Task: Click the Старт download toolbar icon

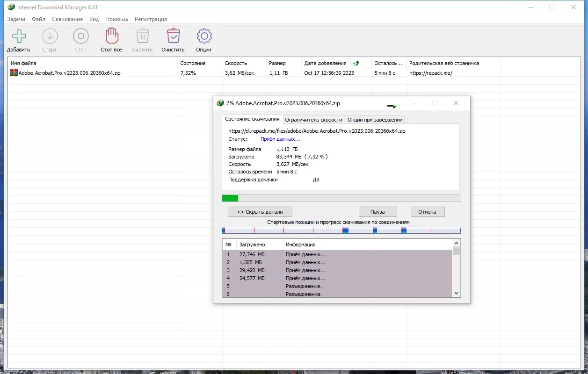Action: [x=50, y=36]
